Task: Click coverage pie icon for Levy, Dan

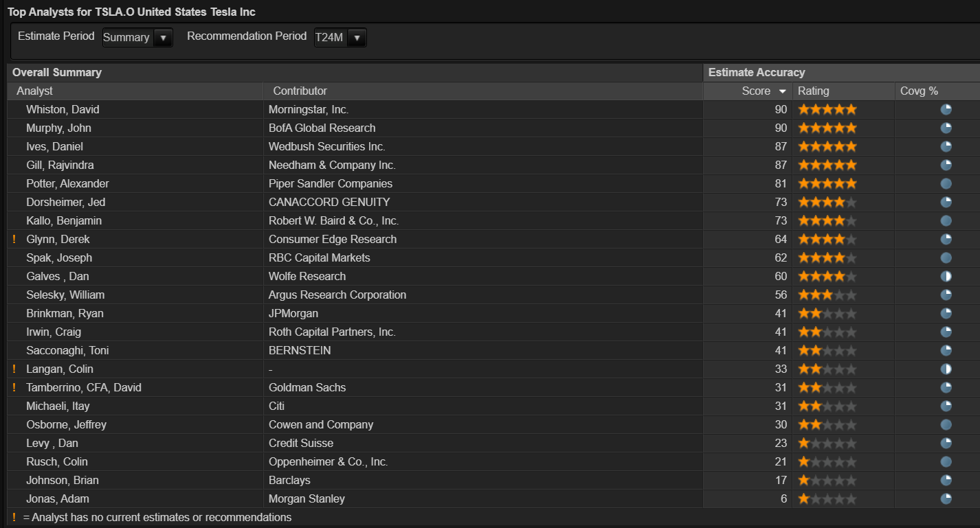Action: pyautogui.click(x=946, y=443)
